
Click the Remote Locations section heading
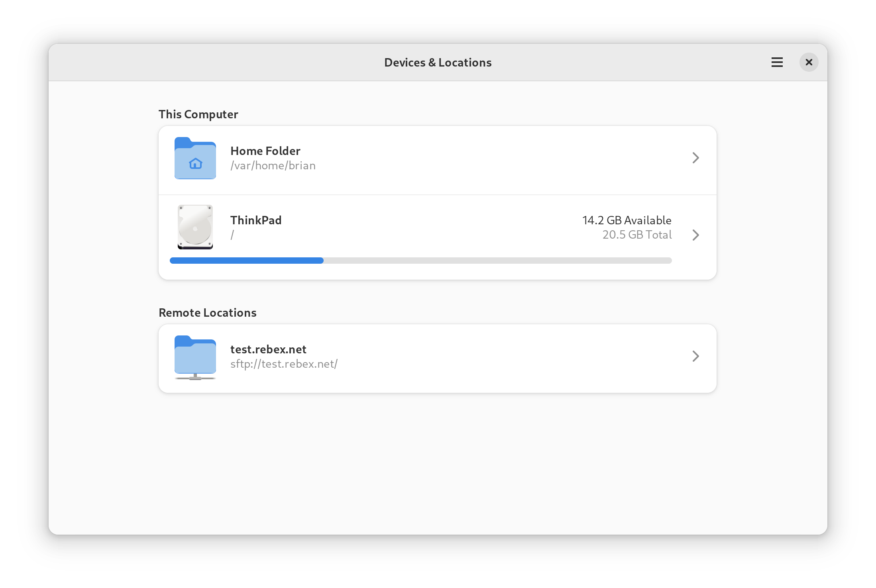point(207,312)
